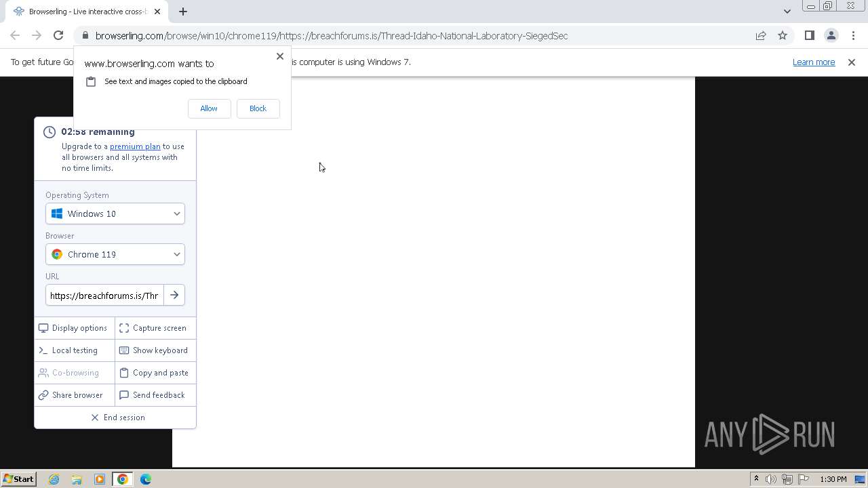The image size is (868, 488).
Task: Allow clipboard access
Action: pos(209,108)
